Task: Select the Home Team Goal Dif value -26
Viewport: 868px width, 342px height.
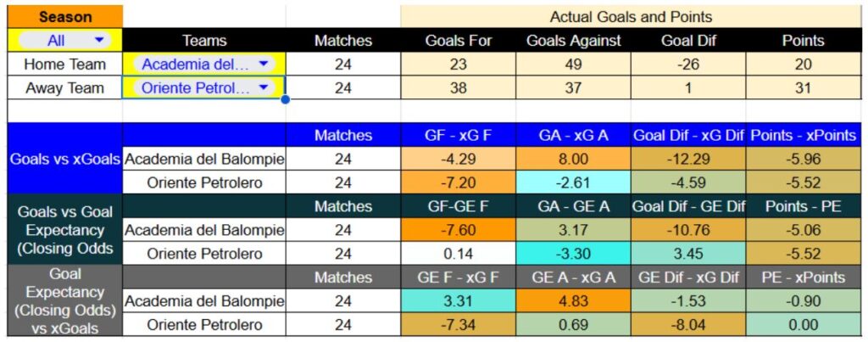Action: [688, 64]
